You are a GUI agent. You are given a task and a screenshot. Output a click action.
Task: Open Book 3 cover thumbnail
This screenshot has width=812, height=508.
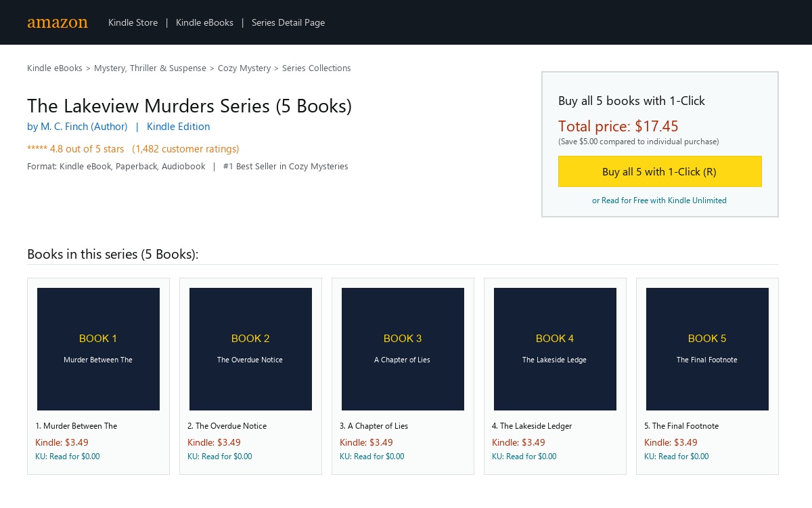click(x=403, y=349)
